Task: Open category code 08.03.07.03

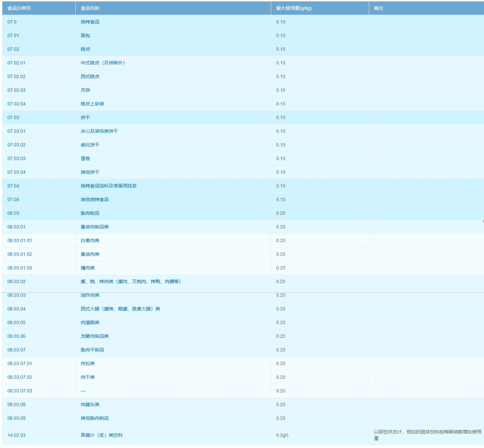Action: click(x=20, y=391)
